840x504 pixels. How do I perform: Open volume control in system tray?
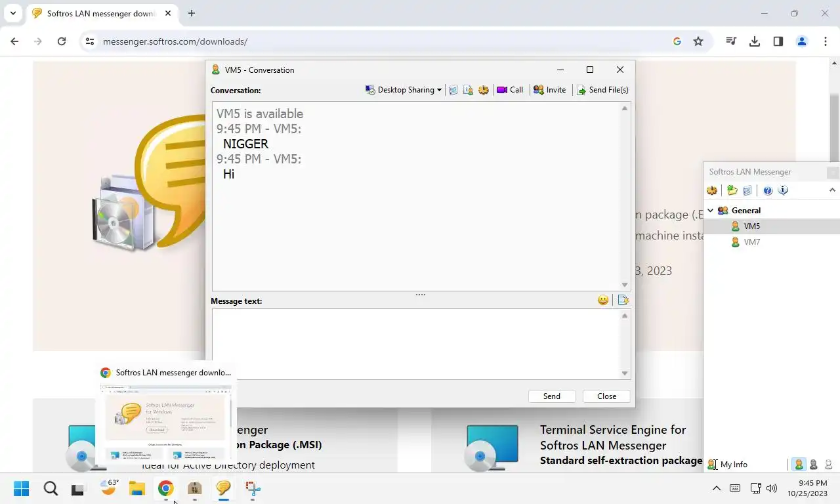tap(772, 488)
